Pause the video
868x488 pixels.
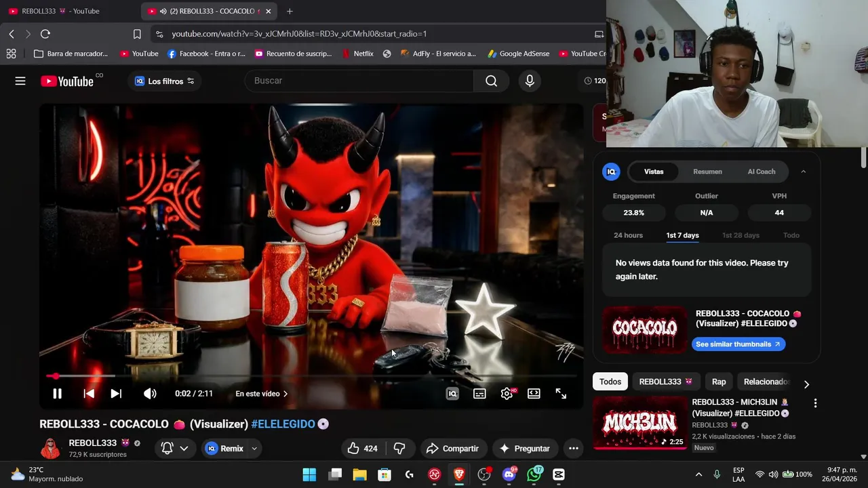(58, 394)
